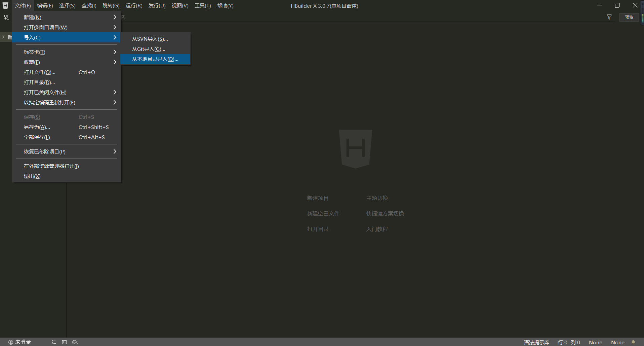This screenshot has height=346, width=644.
Task: Click the cloud globe icon in status bar
Action: [x=75, y=342]
